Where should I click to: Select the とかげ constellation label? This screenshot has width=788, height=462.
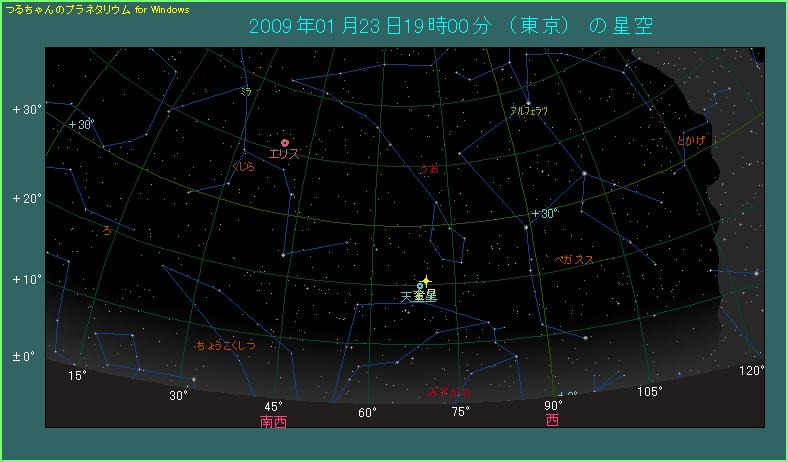tap(691, 141)
